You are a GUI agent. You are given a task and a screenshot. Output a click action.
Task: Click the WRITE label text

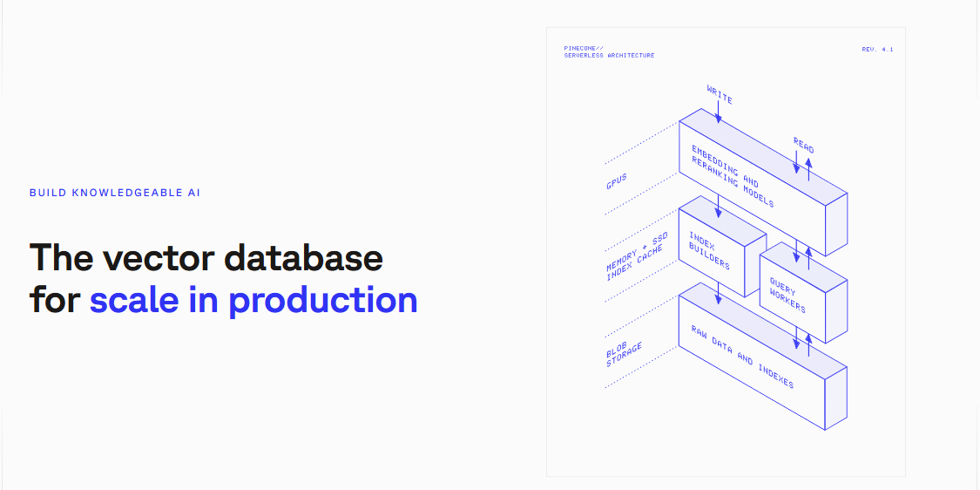720,94
